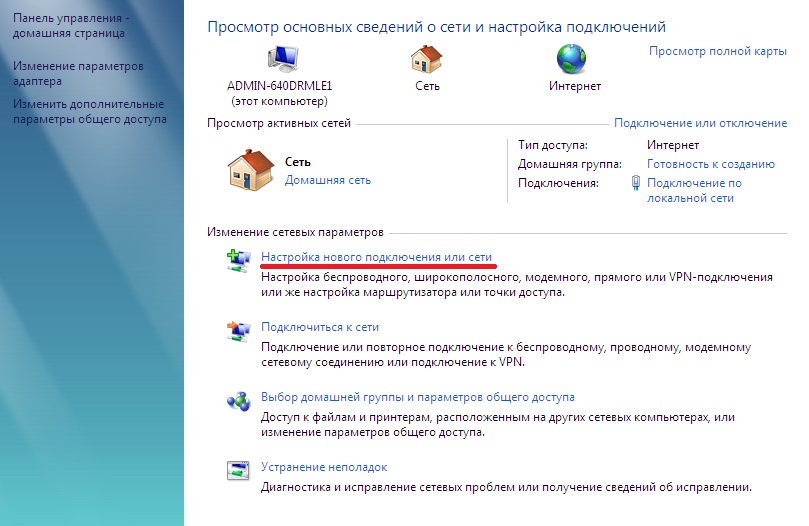This screenshot has width=809, height=526.
Task: Click the (этот компьютер) caption
Action: pyautogui.click(x=280, y=101)
